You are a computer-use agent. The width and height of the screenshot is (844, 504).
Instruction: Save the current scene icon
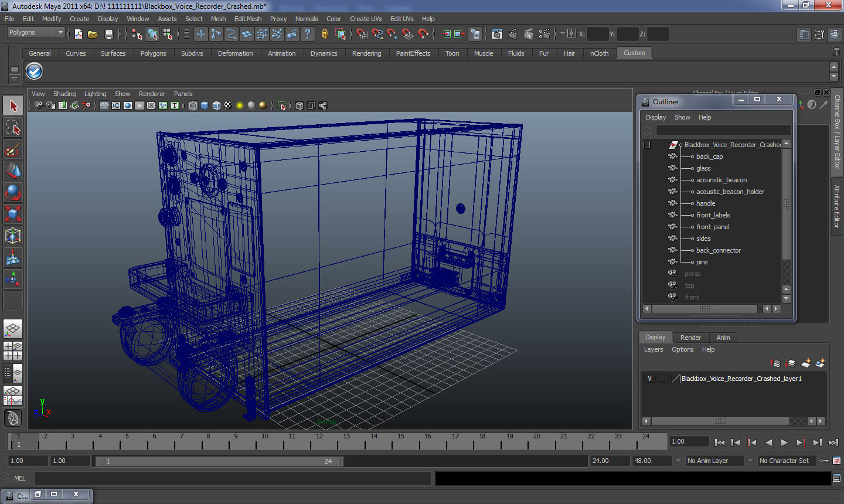pyautogui.click(x=108, y=34)
